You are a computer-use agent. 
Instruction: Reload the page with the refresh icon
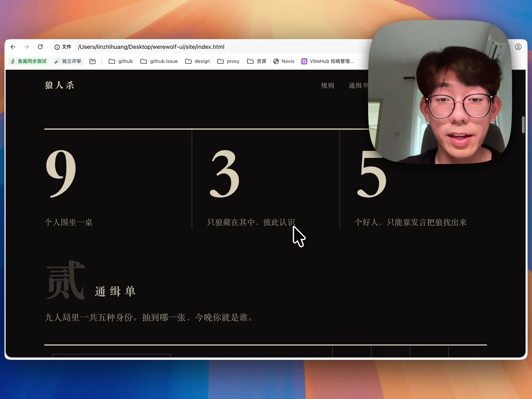(x=40, y=47)
